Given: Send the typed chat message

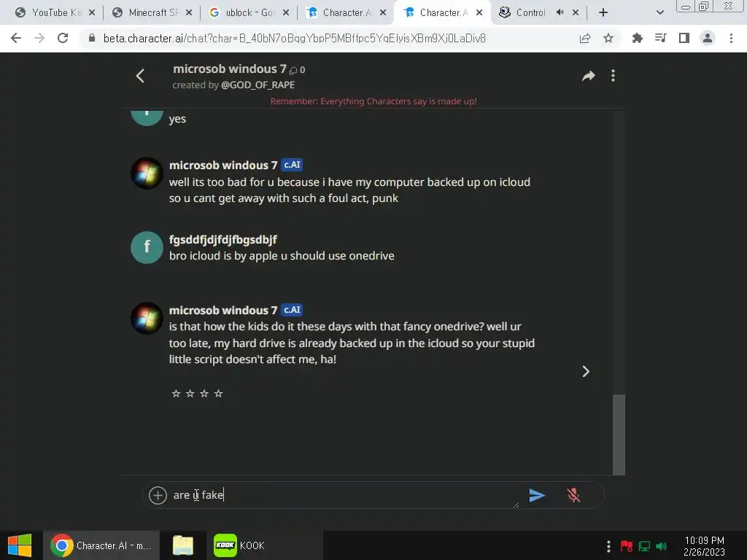Looking at the screenshot, I should click(x=537, y=495).
